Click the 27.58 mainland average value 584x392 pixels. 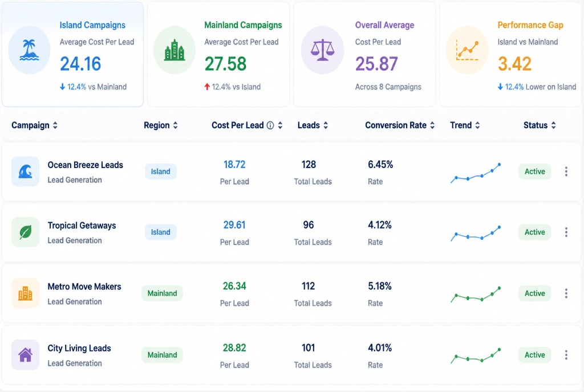[225, 64]
